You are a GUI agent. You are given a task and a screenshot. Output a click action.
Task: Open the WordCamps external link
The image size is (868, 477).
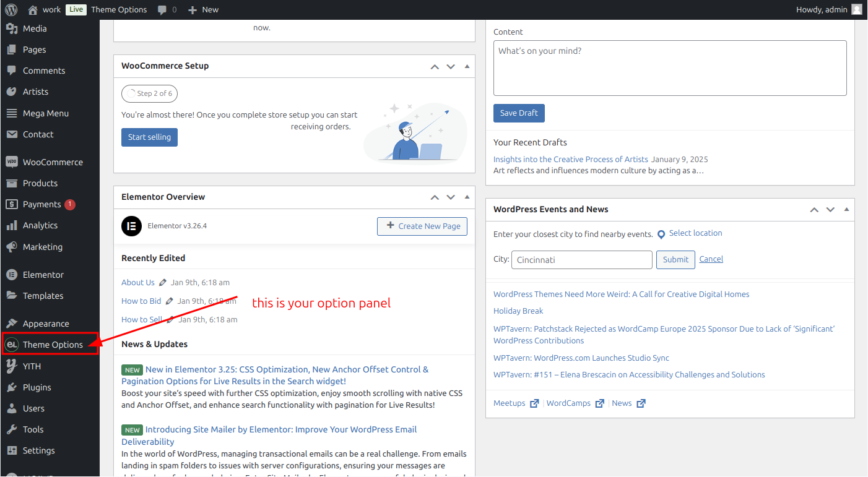point(575,403)
